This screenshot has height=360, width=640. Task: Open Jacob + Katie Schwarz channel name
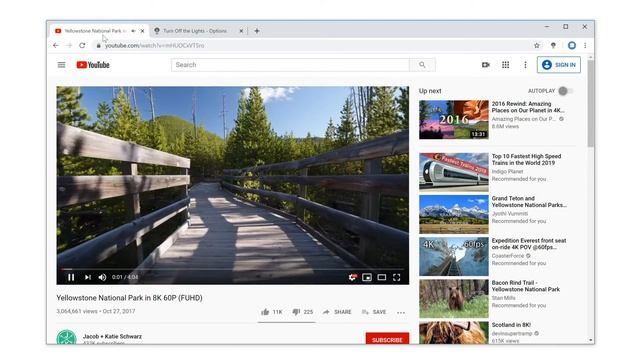click(x=112, y=336)
